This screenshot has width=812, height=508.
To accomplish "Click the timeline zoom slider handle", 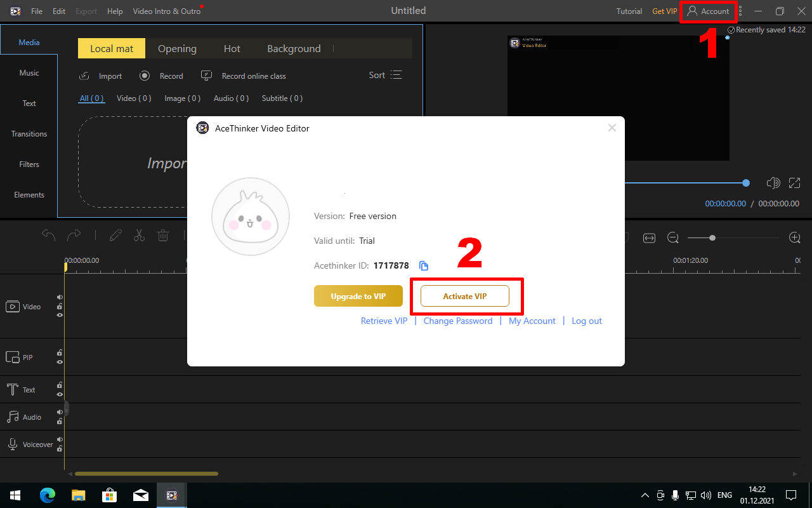I will point(712,237).
